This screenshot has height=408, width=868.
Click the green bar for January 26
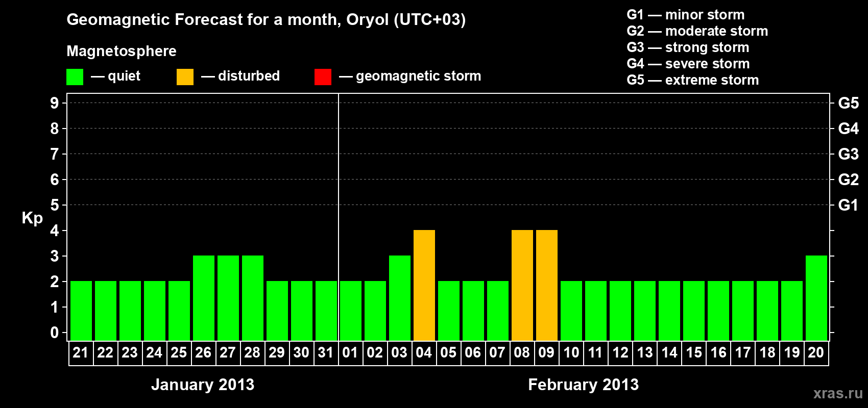pyautogui.click(x=204, y=298)
